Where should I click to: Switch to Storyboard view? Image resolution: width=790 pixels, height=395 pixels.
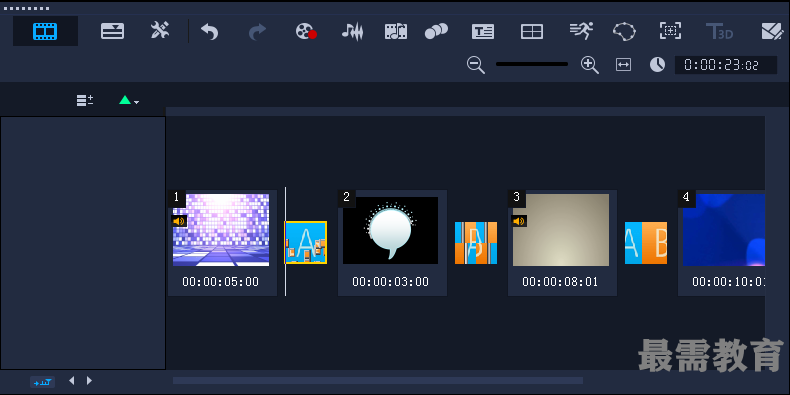(x=45, y=31)
